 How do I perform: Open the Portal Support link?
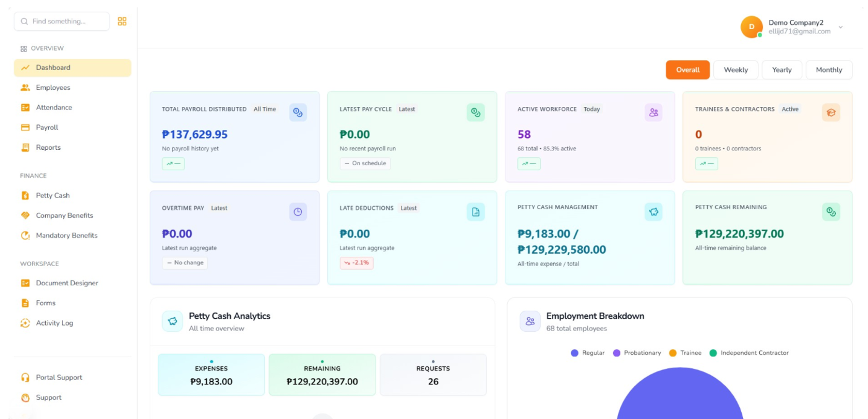click(72, 378)
